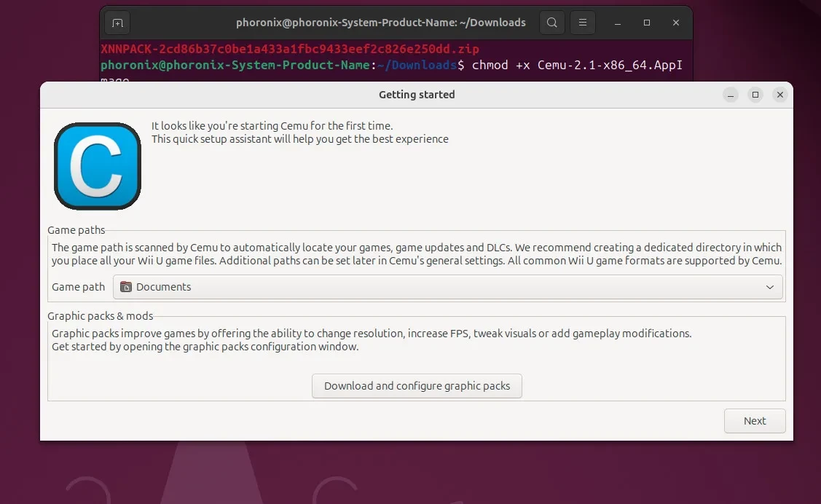Close the Getting started dialog

pyautogui.click(x=780, y=95)
